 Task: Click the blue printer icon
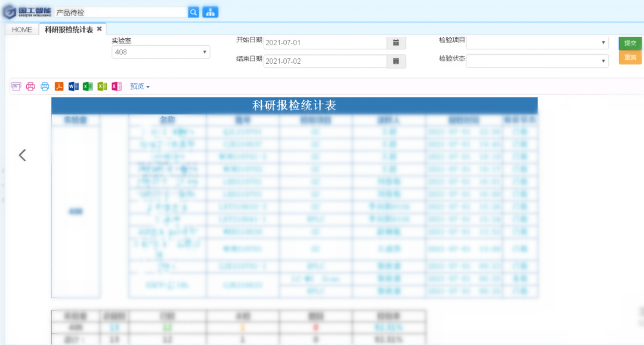[x=45, y=86]
